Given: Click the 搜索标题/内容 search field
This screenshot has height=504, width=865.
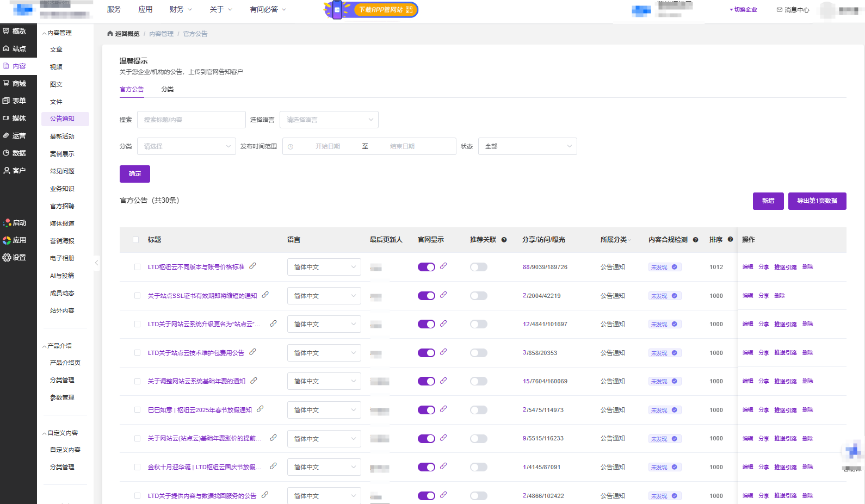Looking at the screenshot, I should pos(191,120).
